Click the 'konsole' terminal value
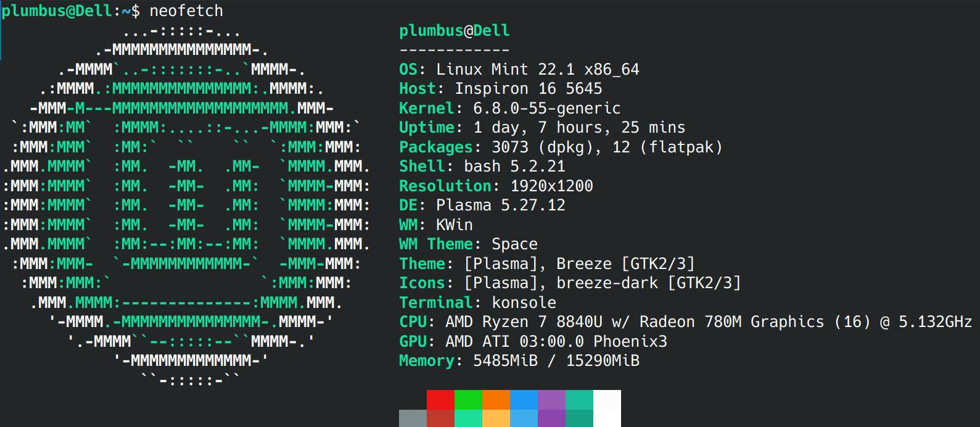 coord(524,302)
